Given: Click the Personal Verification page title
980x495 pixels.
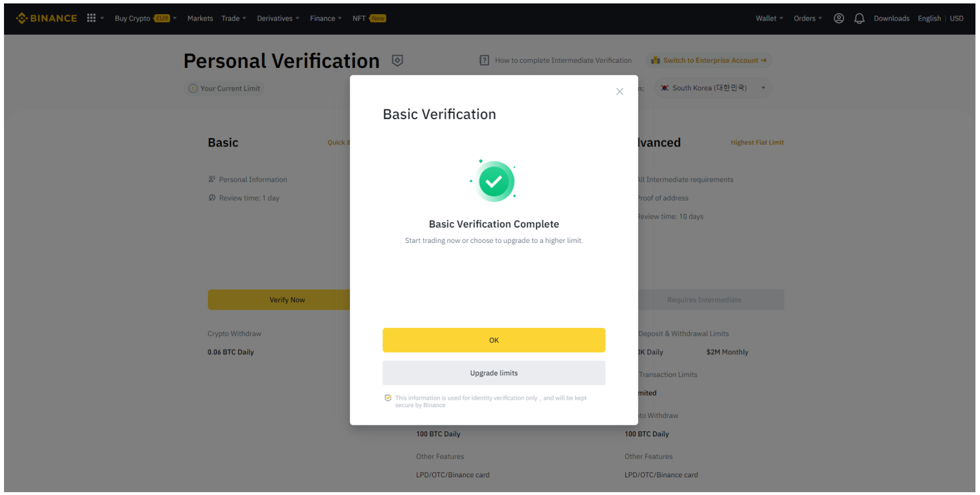Looking at the screenshot, I should coord(282,61).
